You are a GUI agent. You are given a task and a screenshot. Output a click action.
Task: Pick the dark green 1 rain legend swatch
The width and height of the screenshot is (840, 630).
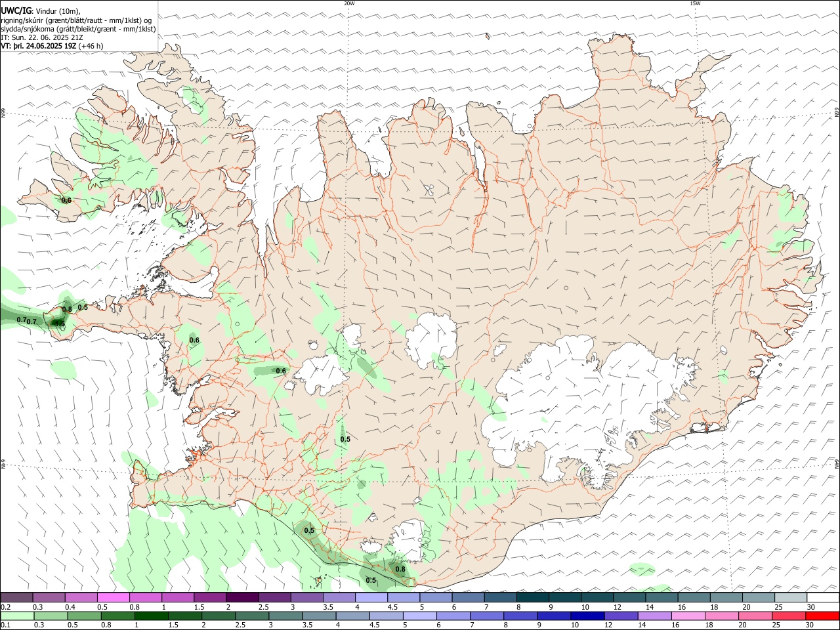(152, 616)
